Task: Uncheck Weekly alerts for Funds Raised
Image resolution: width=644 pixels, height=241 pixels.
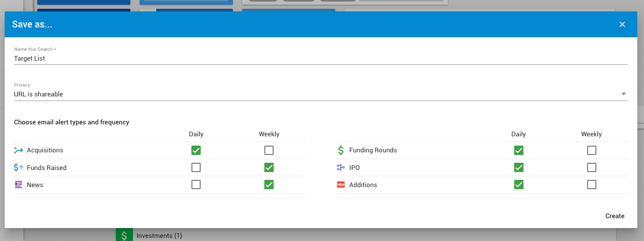Action: 269,167
